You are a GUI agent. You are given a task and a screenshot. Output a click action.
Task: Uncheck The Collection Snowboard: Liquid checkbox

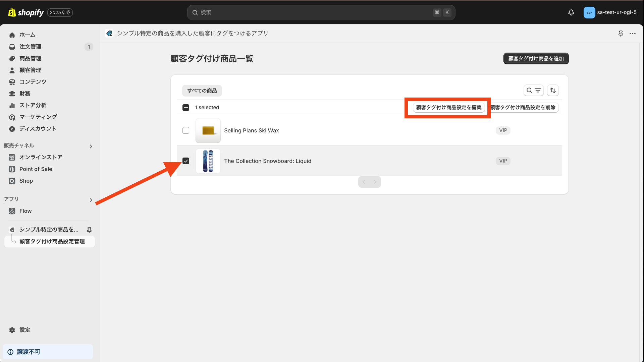[x=186, y=161]
